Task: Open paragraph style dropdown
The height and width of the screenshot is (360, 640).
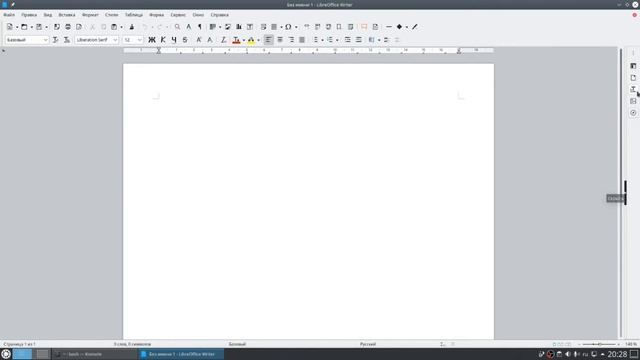Action: click(x=45, y=40)
